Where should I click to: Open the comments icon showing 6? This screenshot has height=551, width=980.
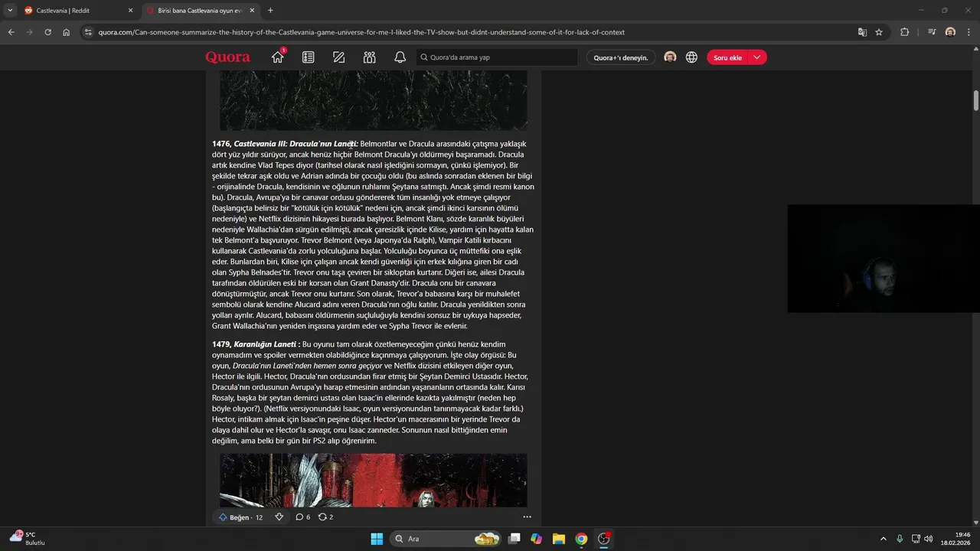[x=302, y=517]
